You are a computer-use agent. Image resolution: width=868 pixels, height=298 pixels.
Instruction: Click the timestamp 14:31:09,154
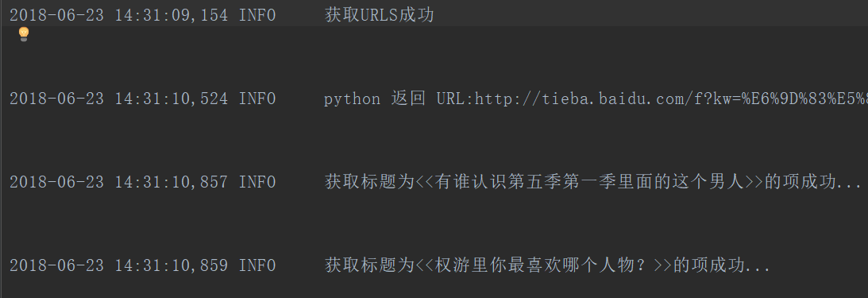click(x=171, y=16)
